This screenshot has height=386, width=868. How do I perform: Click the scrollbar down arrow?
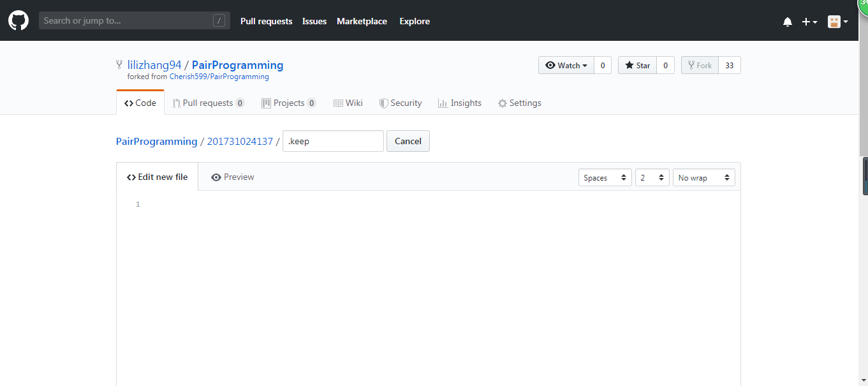864,381
